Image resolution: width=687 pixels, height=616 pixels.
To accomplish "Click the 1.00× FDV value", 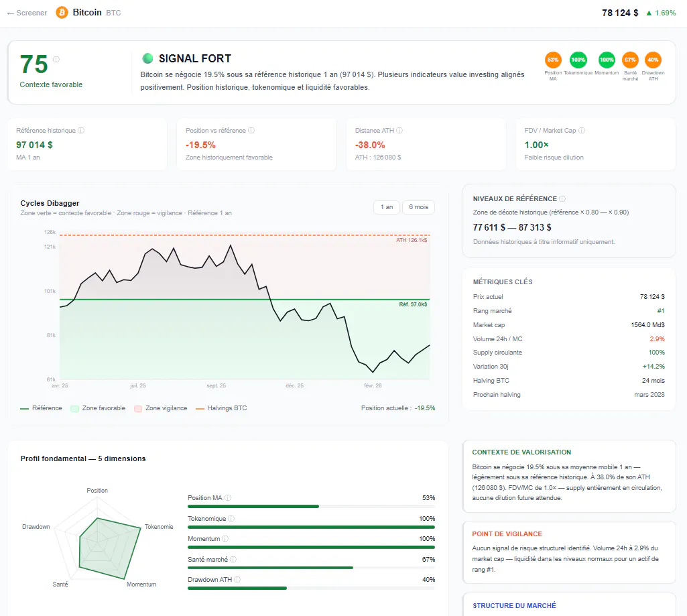I will 537,145.
